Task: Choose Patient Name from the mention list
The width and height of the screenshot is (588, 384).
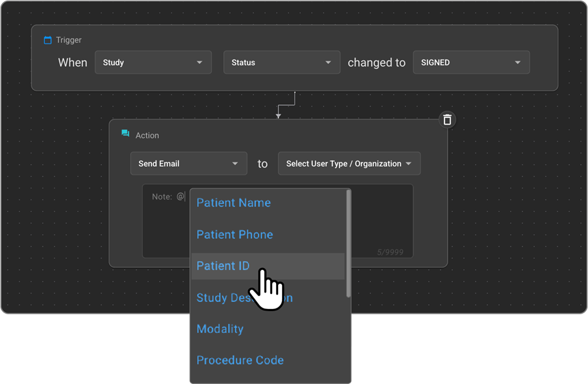Action: 234,203
